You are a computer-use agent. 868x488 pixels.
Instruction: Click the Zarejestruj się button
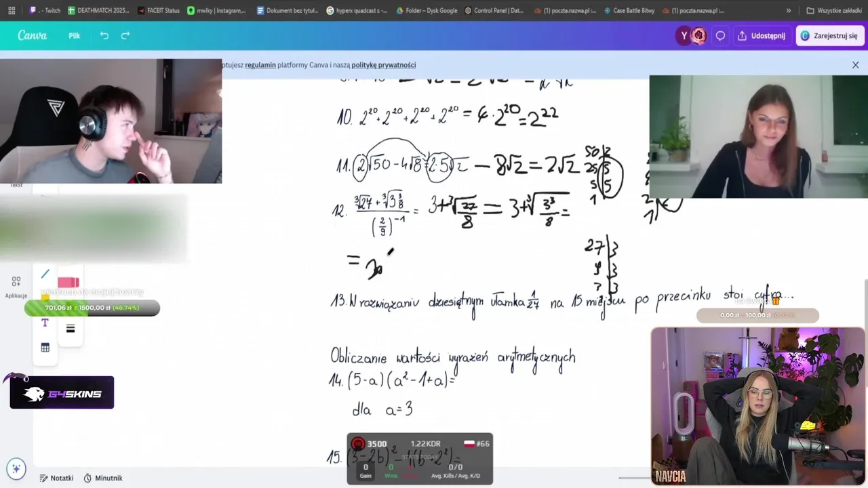click(831, 36)
